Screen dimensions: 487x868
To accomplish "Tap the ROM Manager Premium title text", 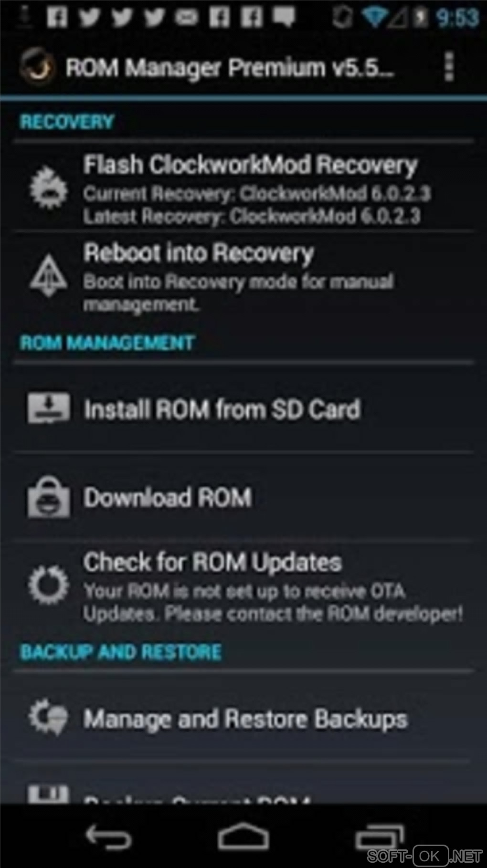I will click(230, 68).
